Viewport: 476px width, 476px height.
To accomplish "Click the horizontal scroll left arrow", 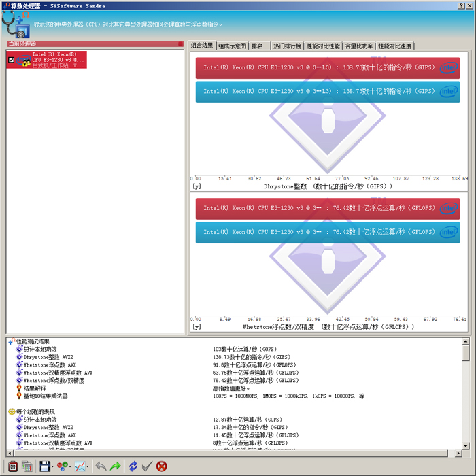I will [x=10, y=454].
